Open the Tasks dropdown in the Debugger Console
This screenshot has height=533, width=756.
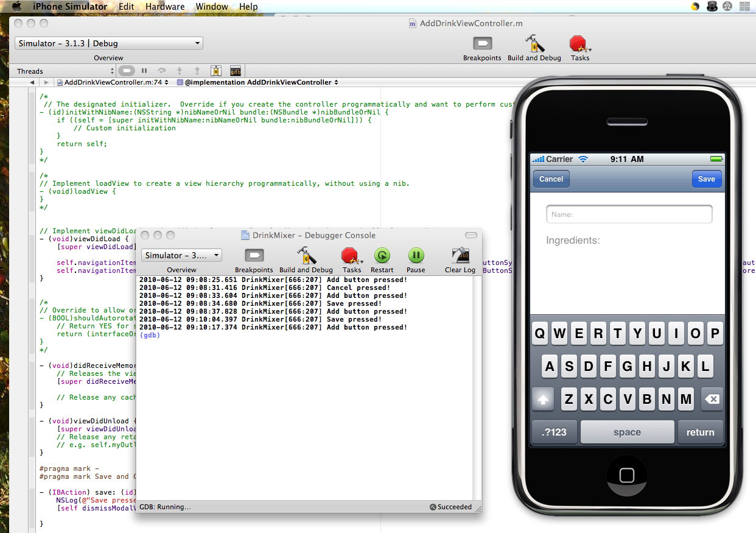click(352, 255)
